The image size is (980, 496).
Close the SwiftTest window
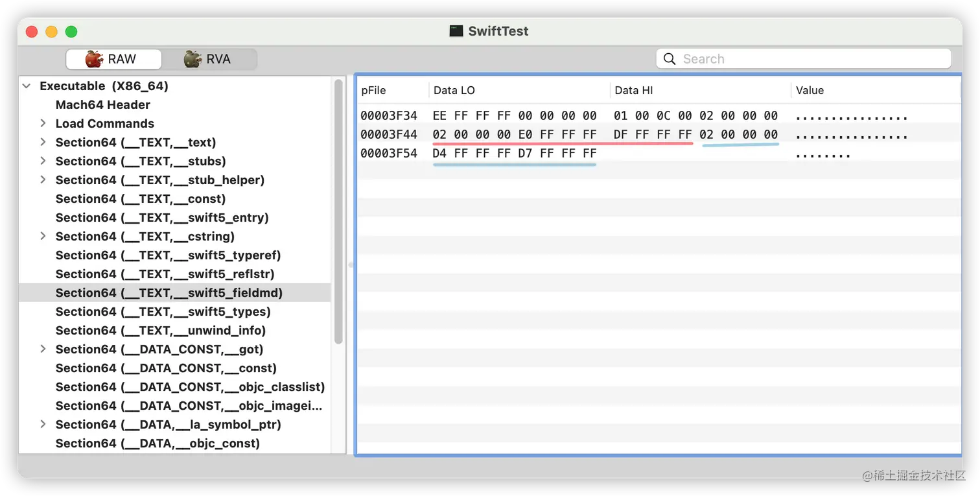(32, 31)
